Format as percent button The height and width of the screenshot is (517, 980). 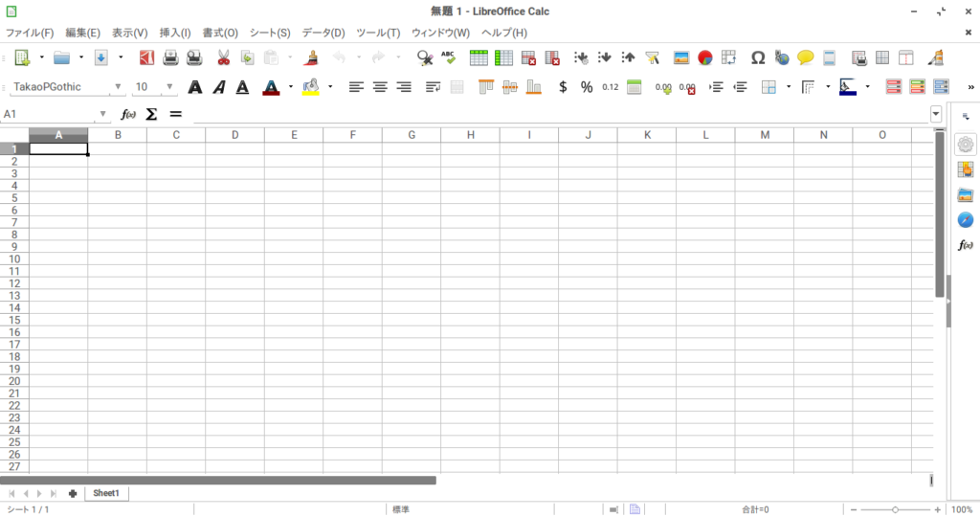587,87
